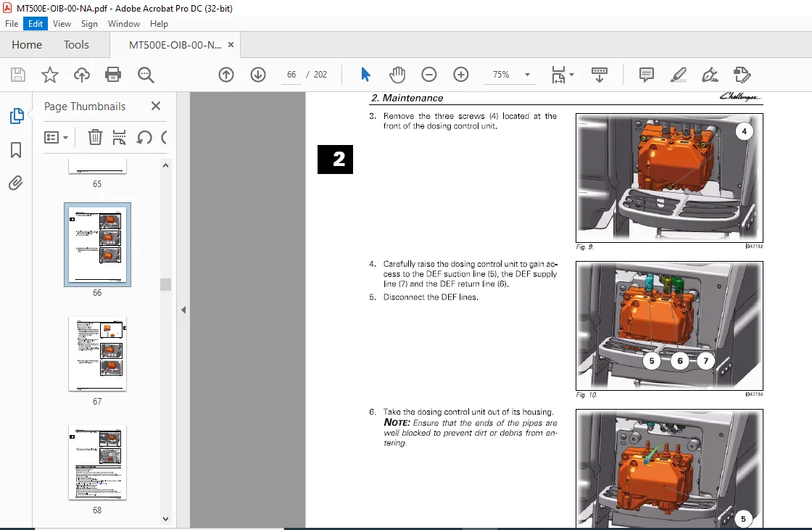Viewport: 812px width, 530px height.
Task: Open the find text magnifier
Action: (x=146, y=75)
